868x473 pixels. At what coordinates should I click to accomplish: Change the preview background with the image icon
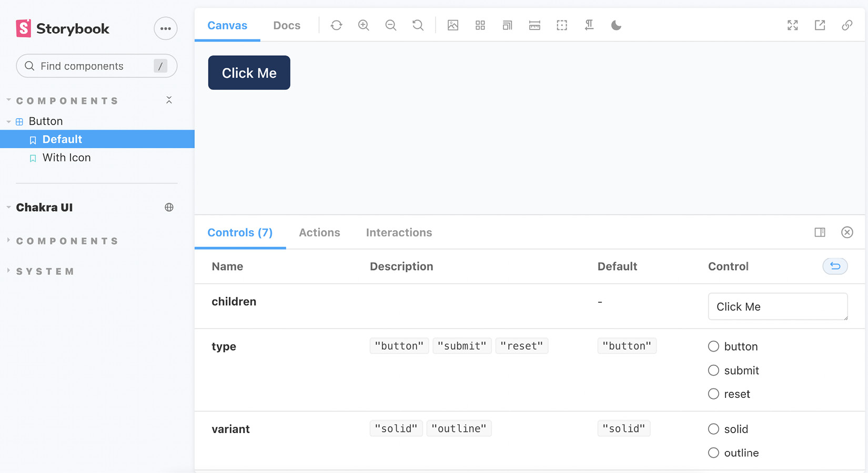tap(453, 25)
